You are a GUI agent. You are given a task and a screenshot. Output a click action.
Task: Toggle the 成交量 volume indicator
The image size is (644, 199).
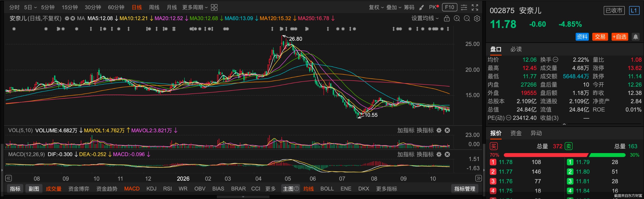[53, 189]
